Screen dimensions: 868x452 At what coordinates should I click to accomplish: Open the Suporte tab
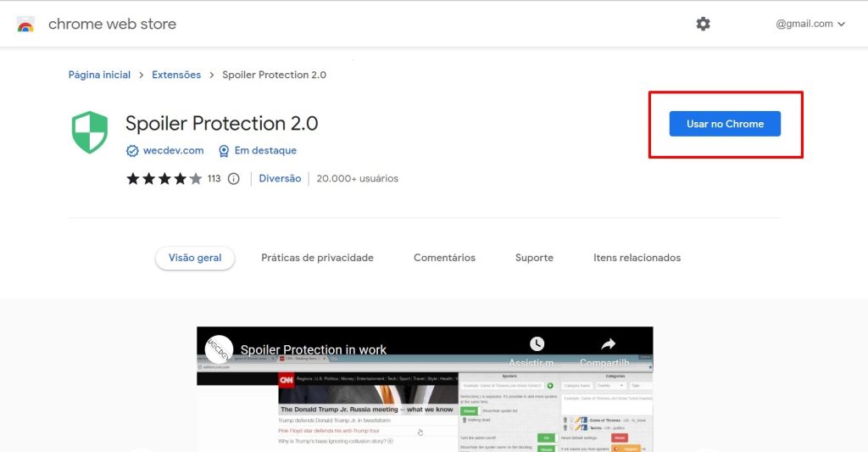tap(534, 258)
